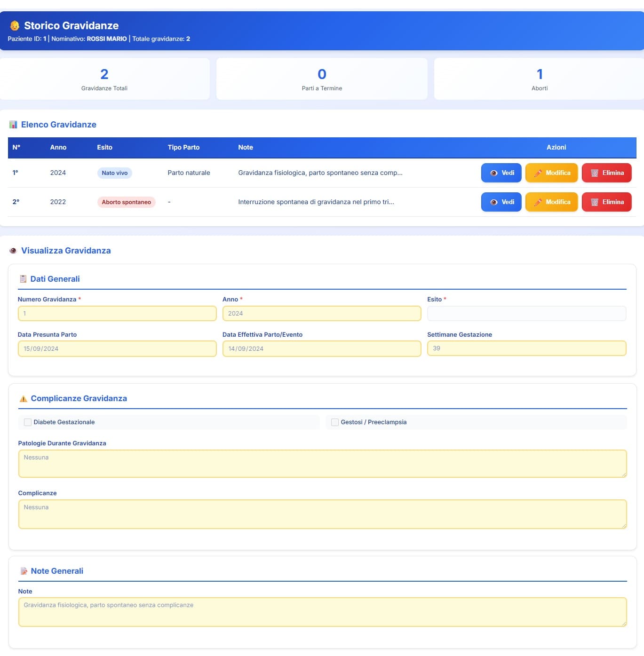Click the warning icon beside Complicanze Gravidanza
This screenshot has width=644, height=656.
23,399
